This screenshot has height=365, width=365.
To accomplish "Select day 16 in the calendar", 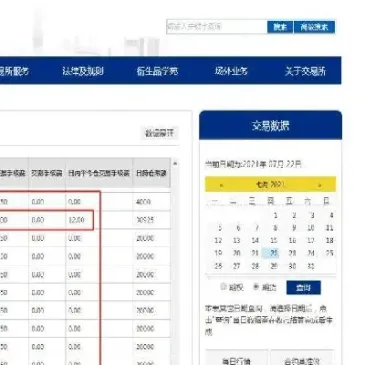I will (x=292, y=241).
